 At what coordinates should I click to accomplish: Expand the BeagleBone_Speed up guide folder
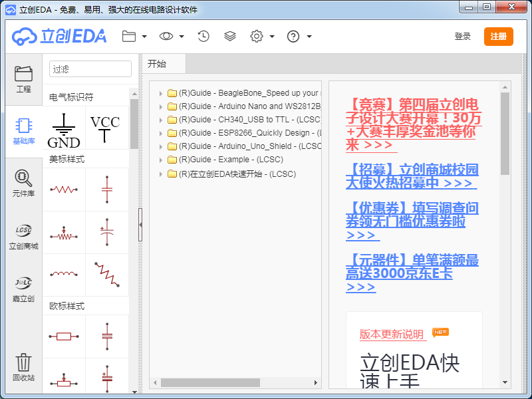tap(161, 93)
